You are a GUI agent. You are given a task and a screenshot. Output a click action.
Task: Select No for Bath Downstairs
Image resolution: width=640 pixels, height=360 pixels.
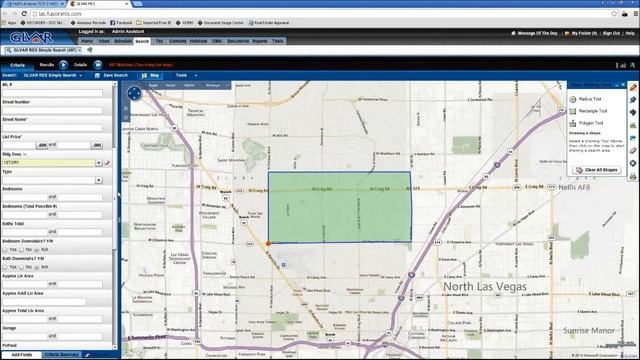[x=21, y=267]
